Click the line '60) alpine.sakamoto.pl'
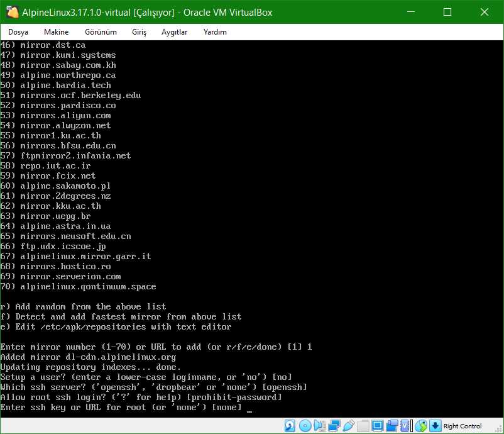 coord(55,186)
